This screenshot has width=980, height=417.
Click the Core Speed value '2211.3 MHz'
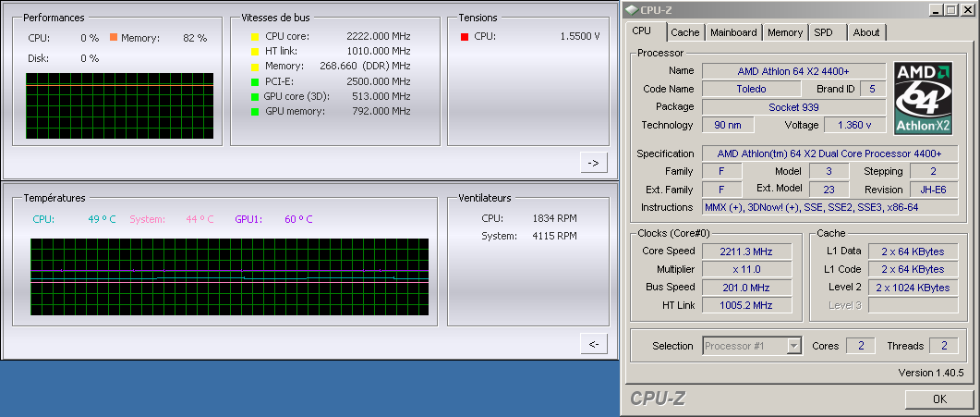pyautogui.click(x=746, y=251)
